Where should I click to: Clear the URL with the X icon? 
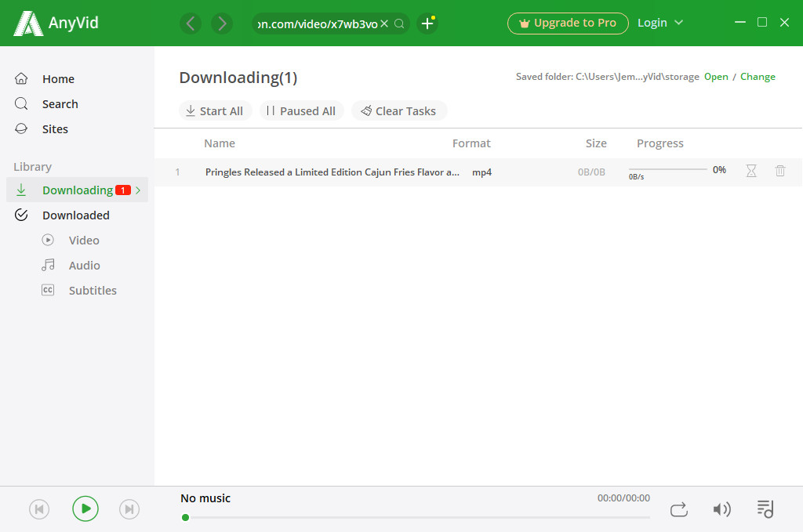click(384, 24)
